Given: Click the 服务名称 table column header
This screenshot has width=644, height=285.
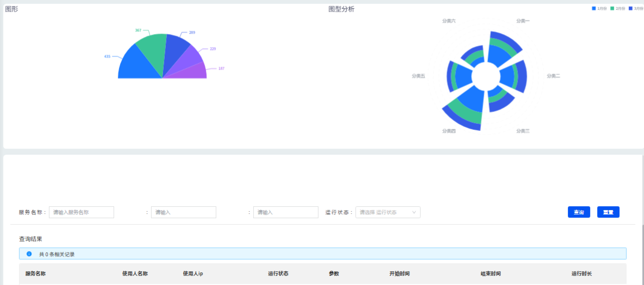Looking at the screenshot, I should pyautogui.click(x=36, y=274).
